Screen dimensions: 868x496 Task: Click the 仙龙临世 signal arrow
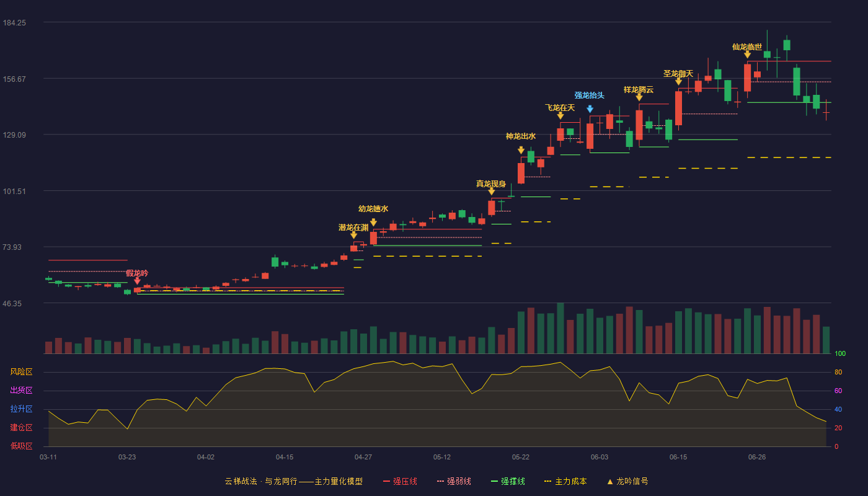pyautogui.click(x=748, y=55)
